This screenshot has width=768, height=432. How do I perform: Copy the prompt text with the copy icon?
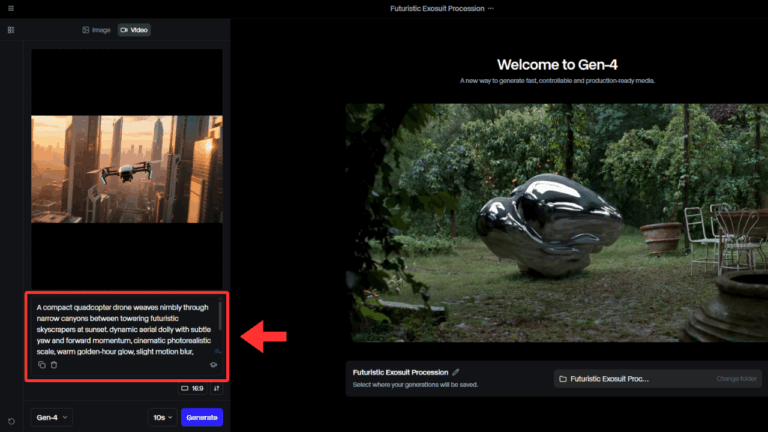tap(41, 365)
